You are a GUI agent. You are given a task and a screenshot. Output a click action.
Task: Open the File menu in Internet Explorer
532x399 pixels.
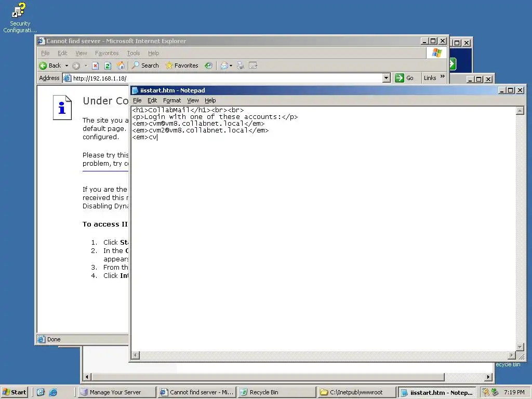coord(45,54)
